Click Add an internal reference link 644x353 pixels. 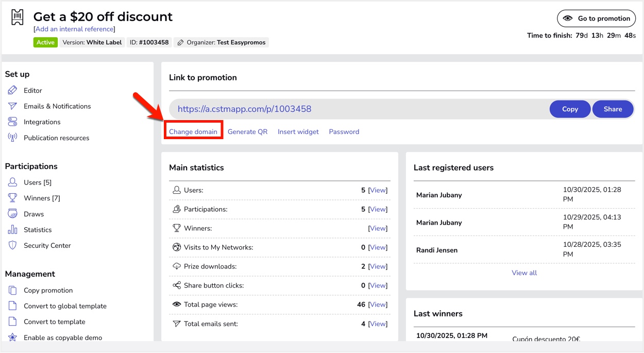74,29
